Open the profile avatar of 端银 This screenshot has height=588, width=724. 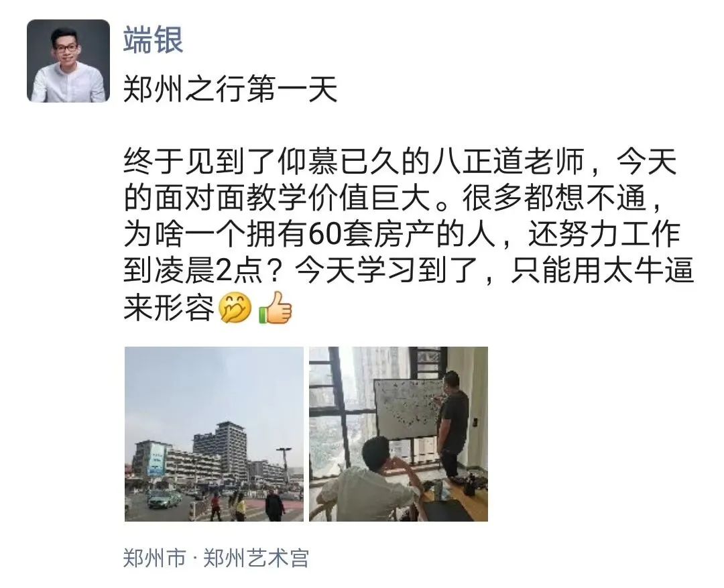68,60
